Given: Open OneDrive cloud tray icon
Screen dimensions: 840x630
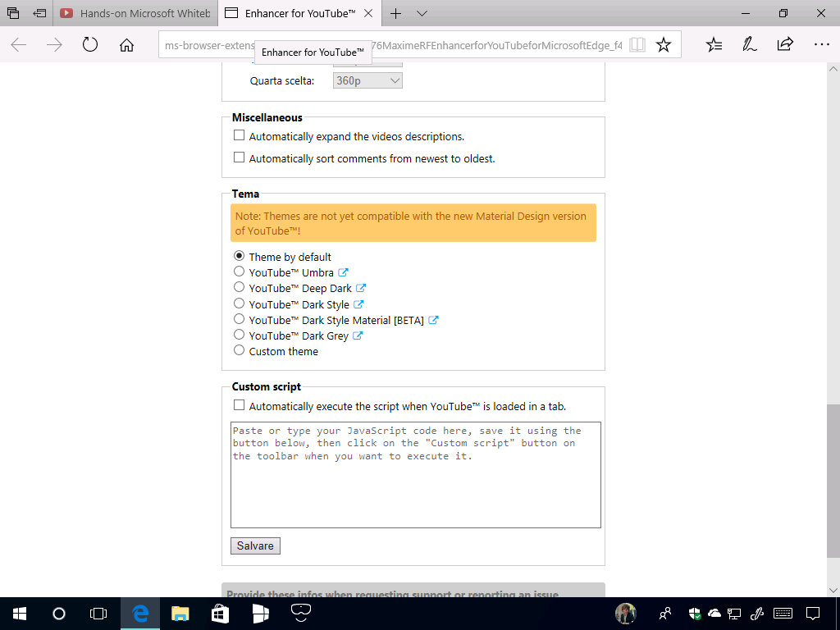Looking at the screenshot, I should coord(714,614).
